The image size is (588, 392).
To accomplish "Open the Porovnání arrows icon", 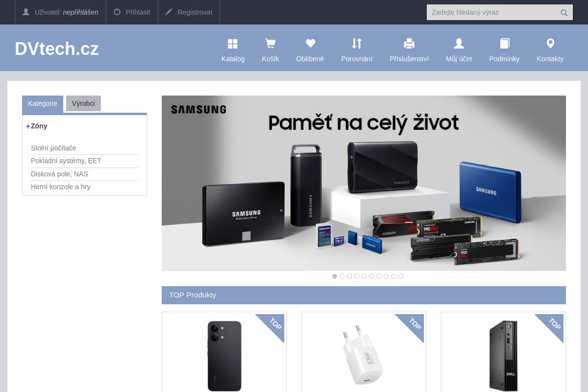I will (357, 44).
